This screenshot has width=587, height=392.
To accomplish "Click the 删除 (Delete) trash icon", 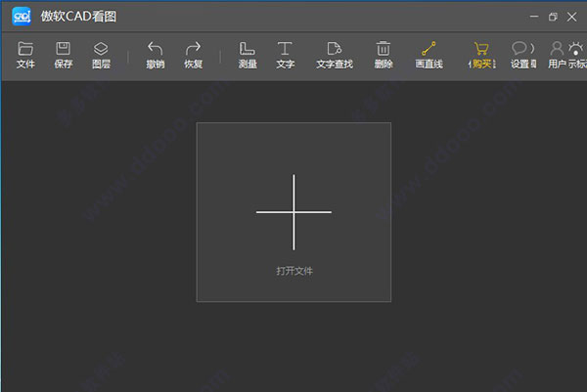I will coord(384,55).
